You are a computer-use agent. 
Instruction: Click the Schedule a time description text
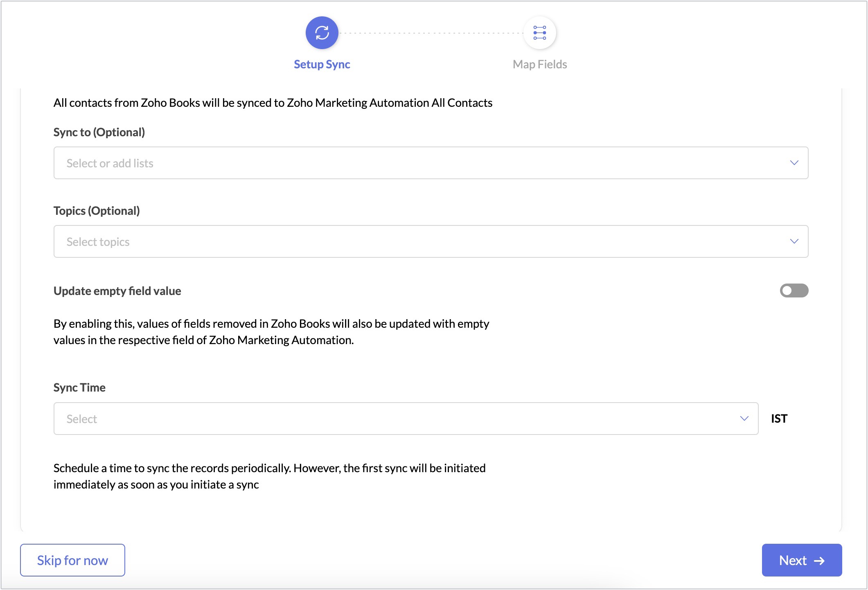[270, 476]
